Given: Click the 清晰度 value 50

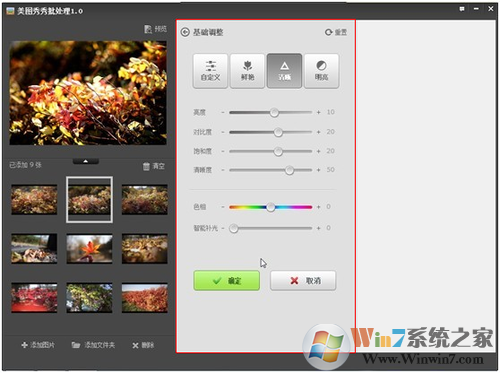Looking at the screenshot, I should tap(330, 170).
